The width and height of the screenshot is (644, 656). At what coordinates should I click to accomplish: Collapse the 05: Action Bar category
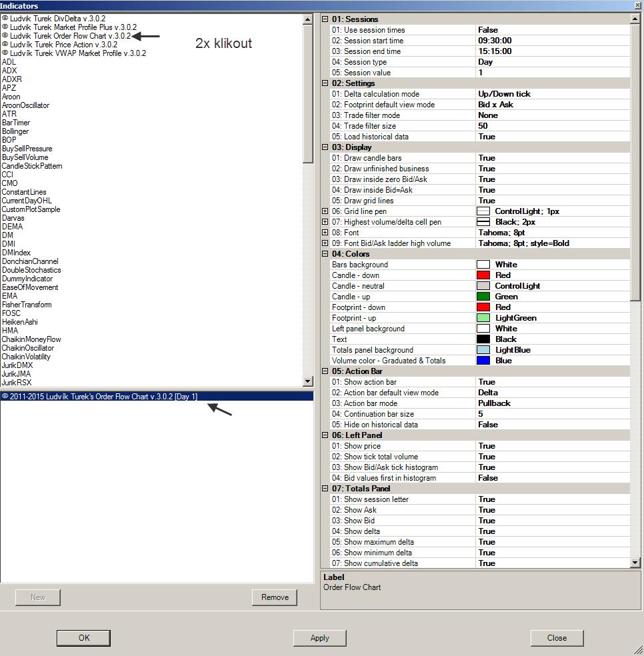[x=325, y=371]
